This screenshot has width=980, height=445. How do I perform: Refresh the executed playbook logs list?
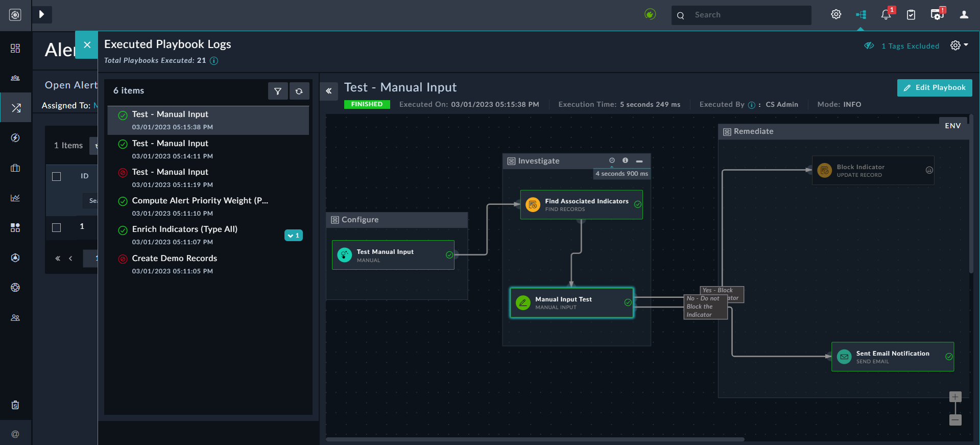click(x=299, y=91)
